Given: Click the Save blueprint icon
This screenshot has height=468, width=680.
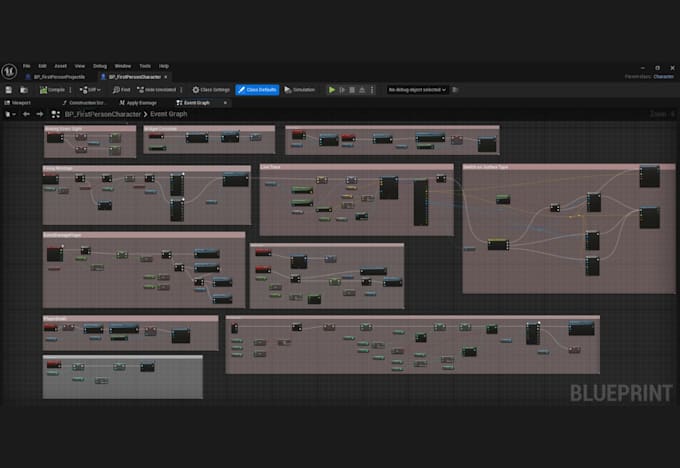Looking at the screenshot, I should pos(8,90).
